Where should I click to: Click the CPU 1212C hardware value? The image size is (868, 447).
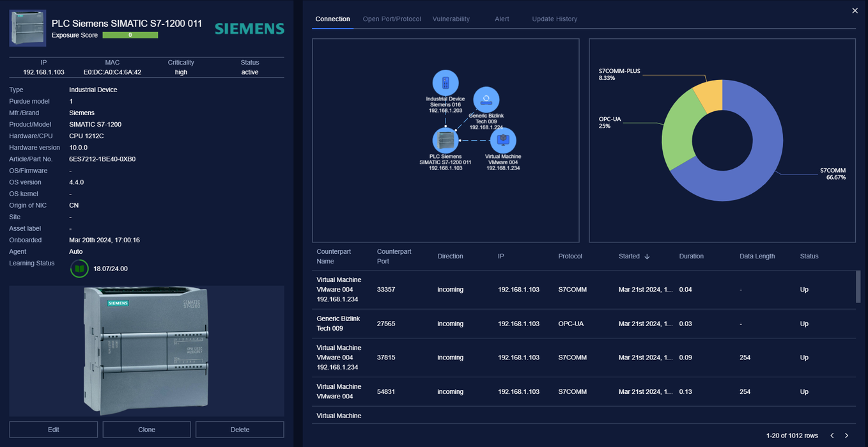86,136
